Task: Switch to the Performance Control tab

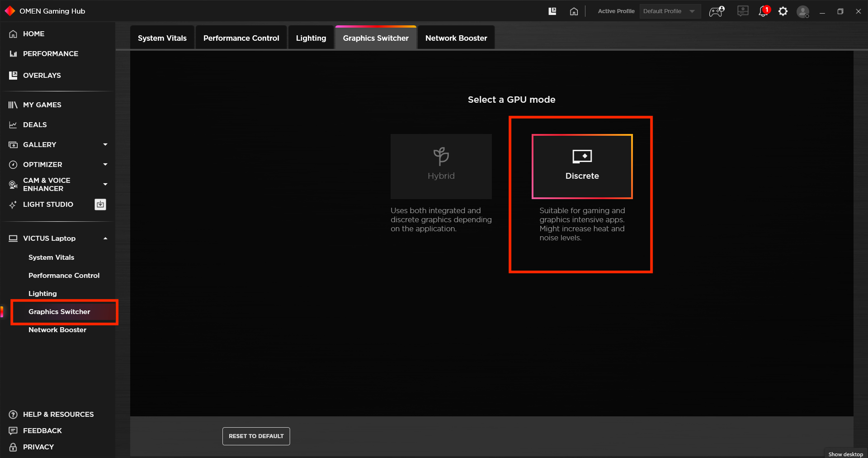Action: [x=241, y=38]
